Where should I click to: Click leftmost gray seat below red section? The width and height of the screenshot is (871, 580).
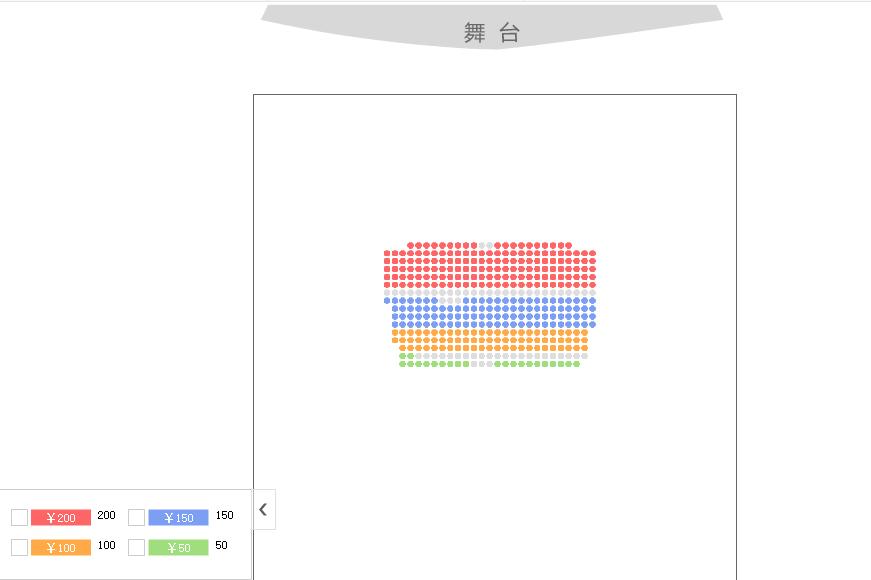pos(387,292)
